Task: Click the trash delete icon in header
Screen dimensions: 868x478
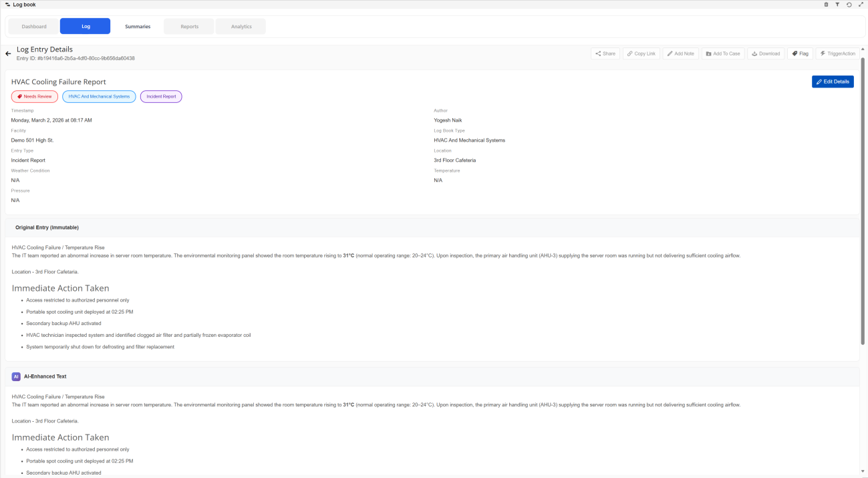Action: (x=826, y=5)
